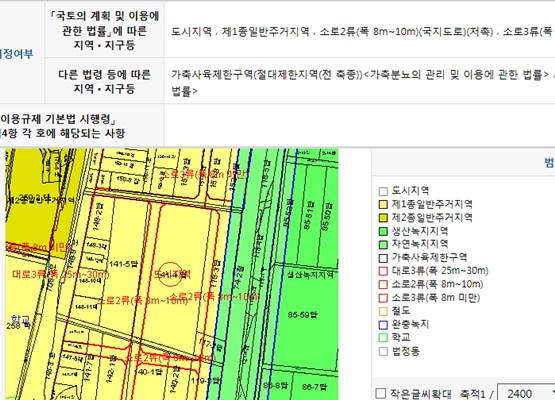Click the 범례 legend header text
Image resolution: width=555 pixels, height=400 pixels.
(x=549, y=162)
